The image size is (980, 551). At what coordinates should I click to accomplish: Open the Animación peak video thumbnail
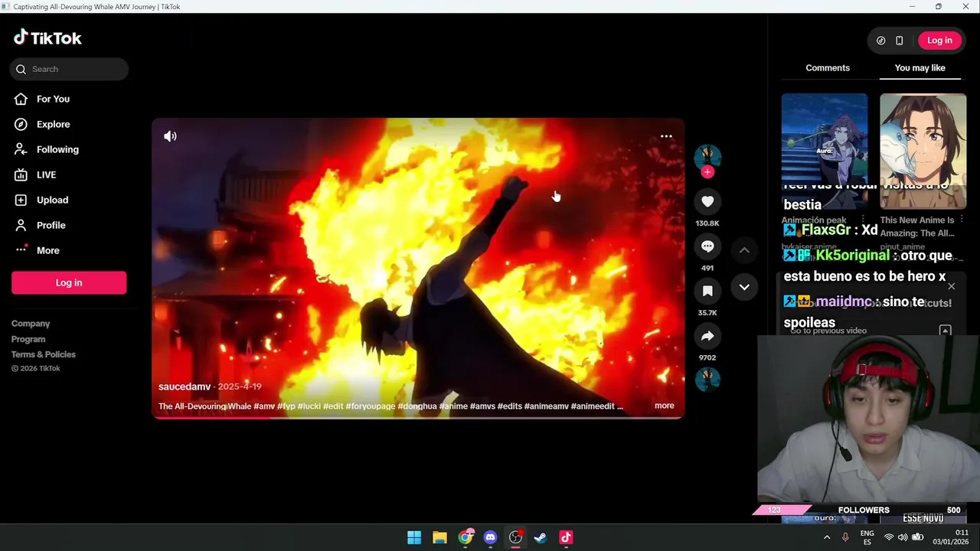(825, 151)
